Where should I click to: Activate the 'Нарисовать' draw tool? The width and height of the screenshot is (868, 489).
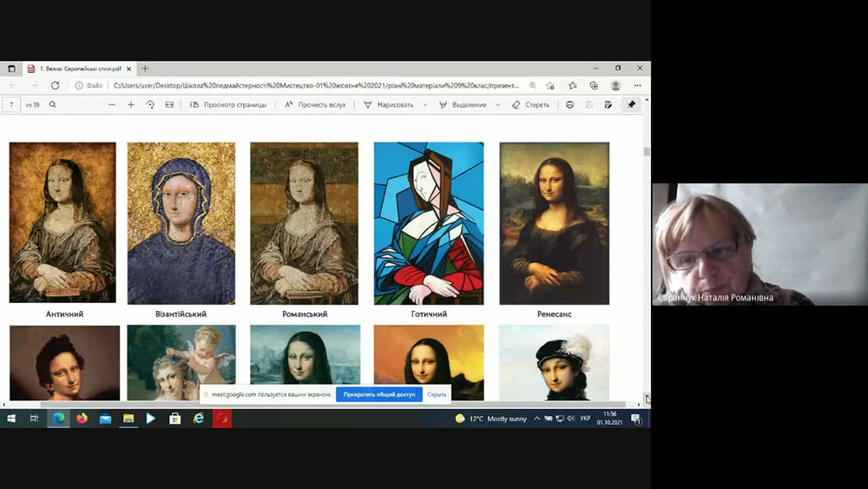pos(389,105)
